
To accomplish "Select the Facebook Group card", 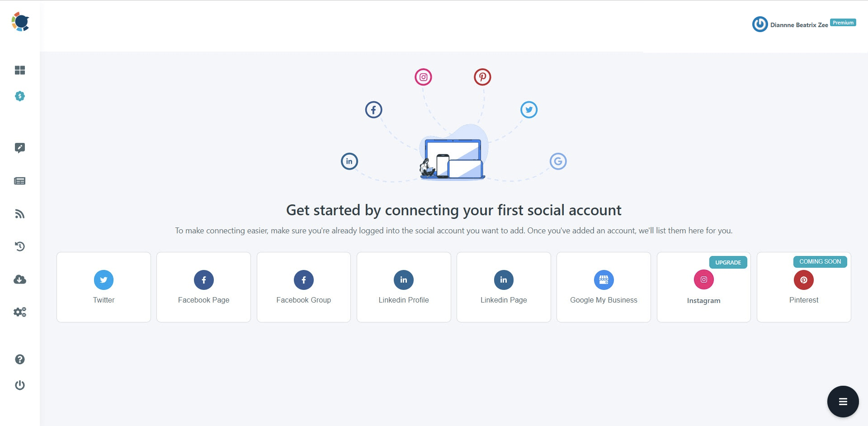I will [x=303, y=287].
